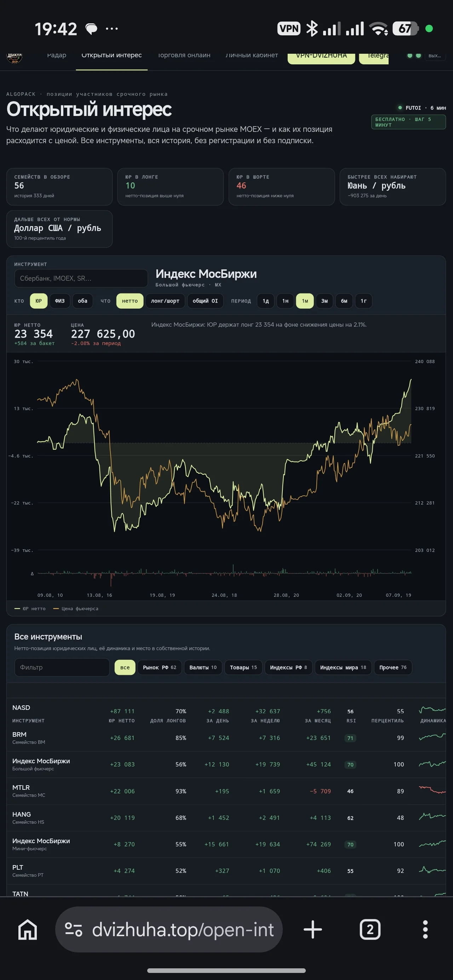The image size is (453, 980).
Task: Filter instruments by Рынок РФ
Action: tap(160, 667)
